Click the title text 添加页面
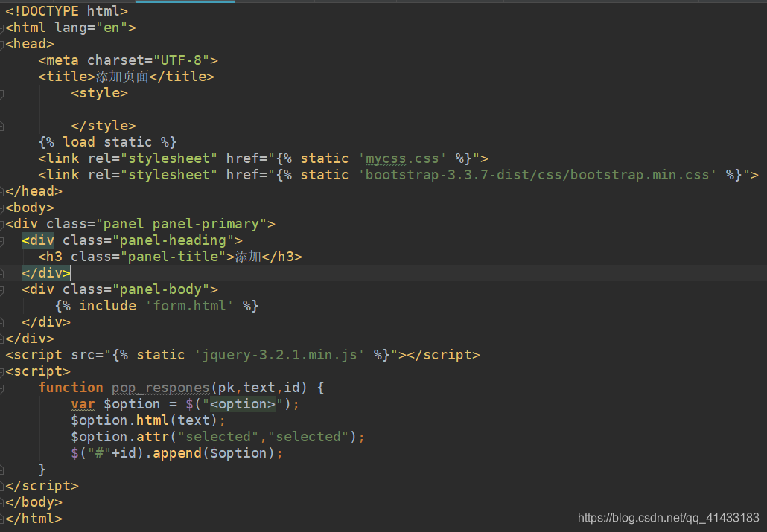 [122, 77]
